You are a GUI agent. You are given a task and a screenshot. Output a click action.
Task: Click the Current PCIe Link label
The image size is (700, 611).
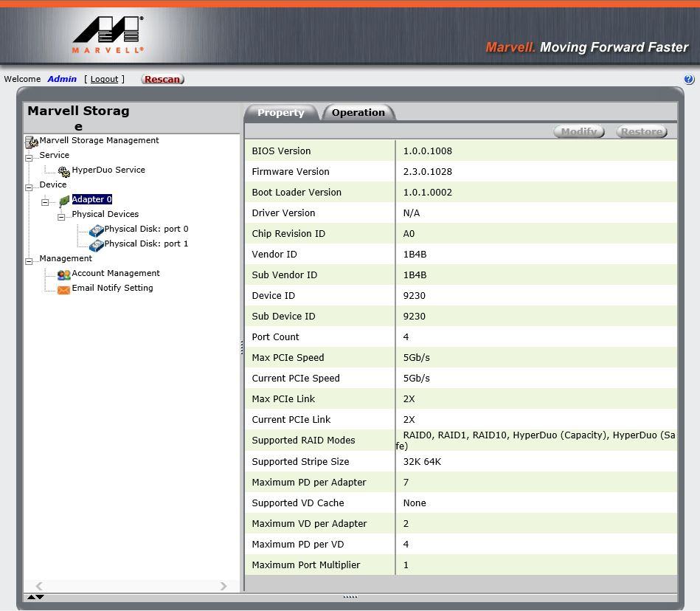[291, 419]
